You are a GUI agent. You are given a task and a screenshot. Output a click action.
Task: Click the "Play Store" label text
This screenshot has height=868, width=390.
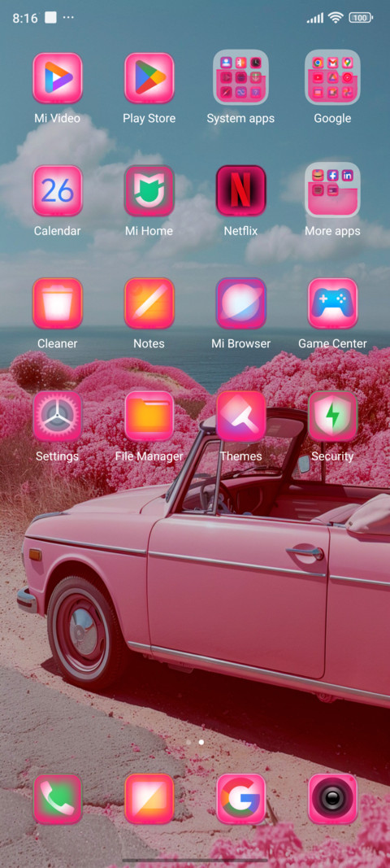(x=149, y=118)
